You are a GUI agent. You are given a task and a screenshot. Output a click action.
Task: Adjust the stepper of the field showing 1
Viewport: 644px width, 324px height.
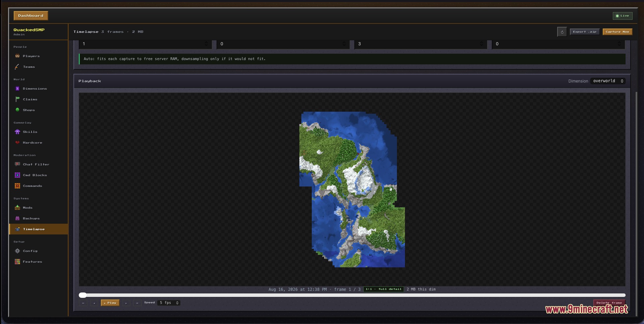(206, 44)
